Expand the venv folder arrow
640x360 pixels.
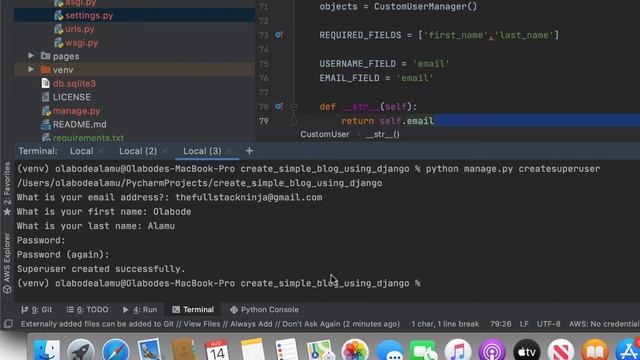pyautogui.click(x=31, y=69)
